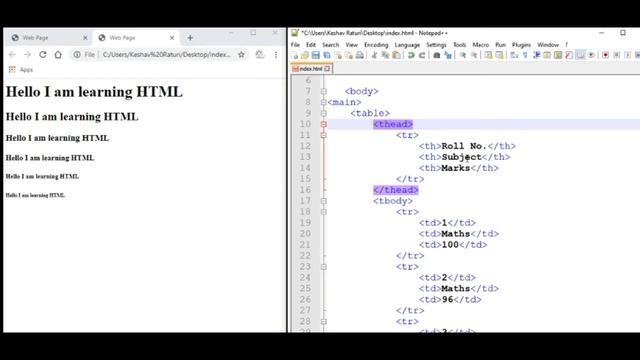Viewport: 640px width, 360px height.
Task: Click New file icon in Notepad++ toolbar
Action: [x=294, y=55]
